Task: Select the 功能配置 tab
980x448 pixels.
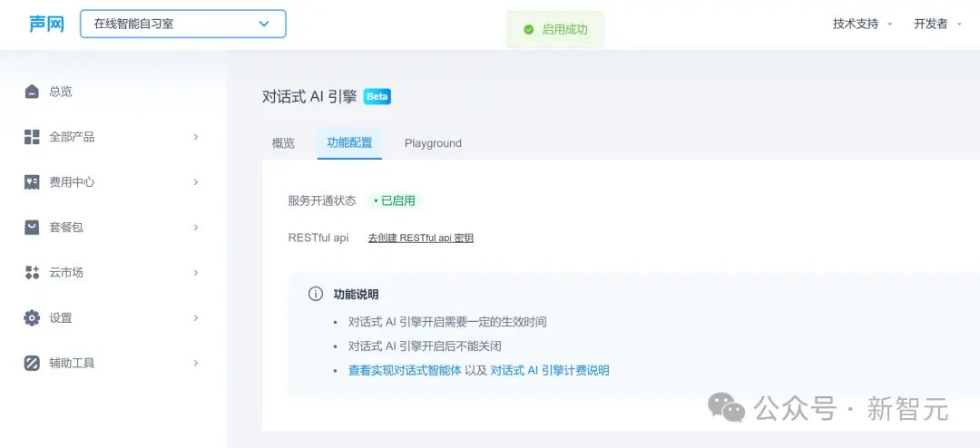Action: pyautogui.click(x=349, y=143)
